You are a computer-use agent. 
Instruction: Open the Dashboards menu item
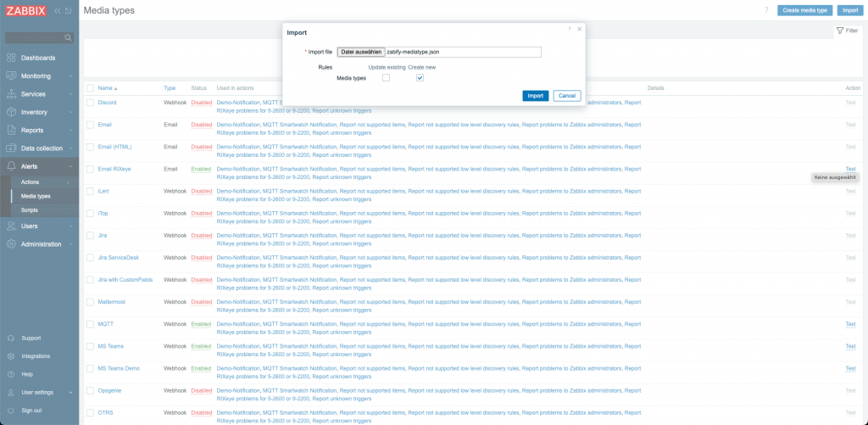coord(39,58)
